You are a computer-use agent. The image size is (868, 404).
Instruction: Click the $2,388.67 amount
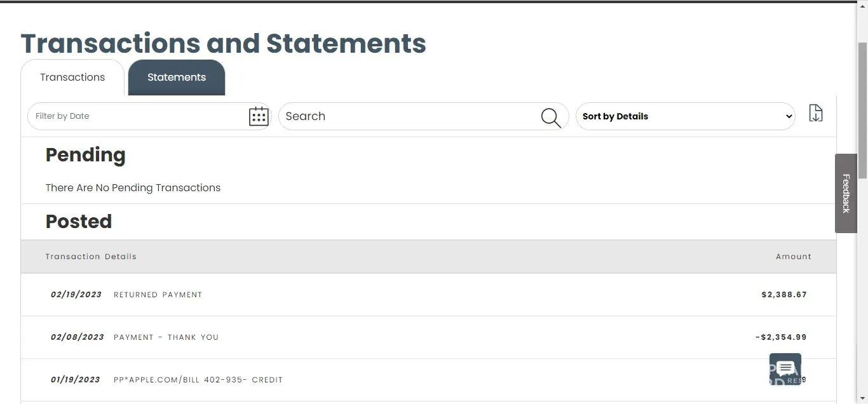(783, 295)
